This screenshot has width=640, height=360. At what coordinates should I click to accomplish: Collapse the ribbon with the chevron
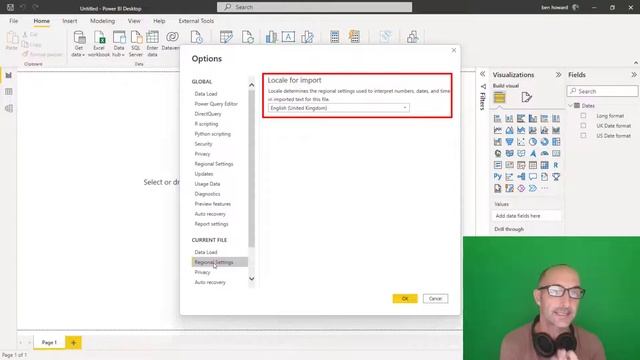point(636,62)
